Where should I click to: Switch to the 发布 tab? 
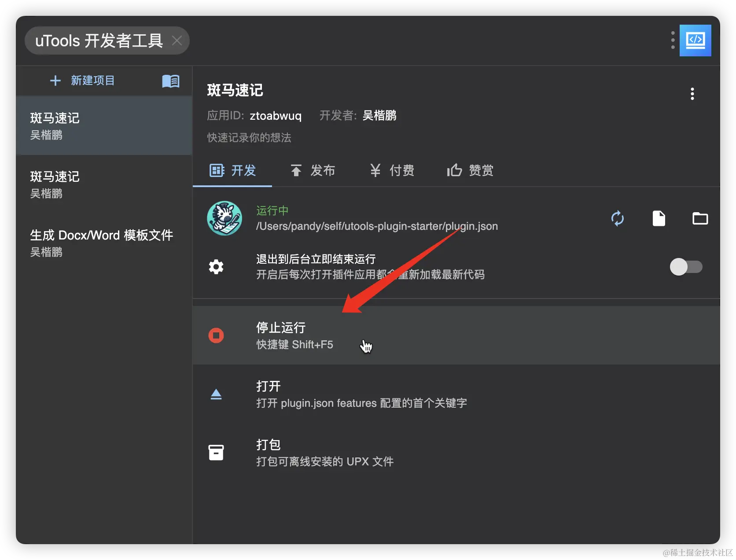click(x=313, y=170)
